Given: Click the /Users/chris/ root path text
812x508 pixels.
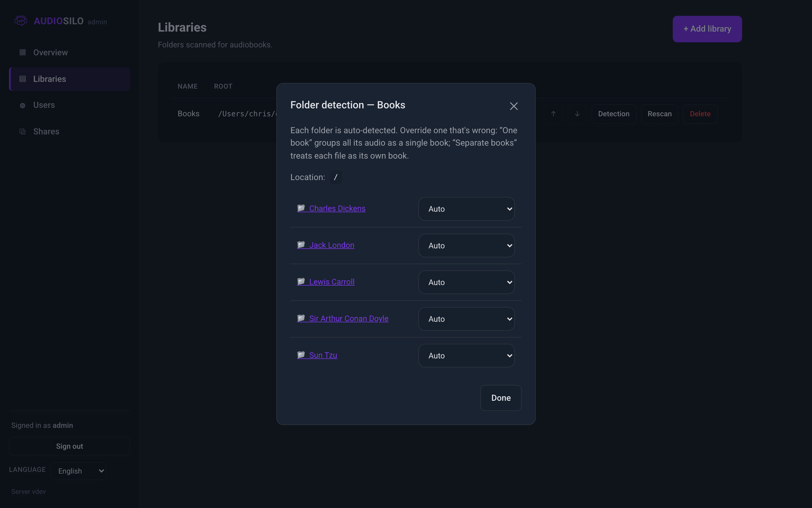Looking at the screenshot, I should coord(247,114).
